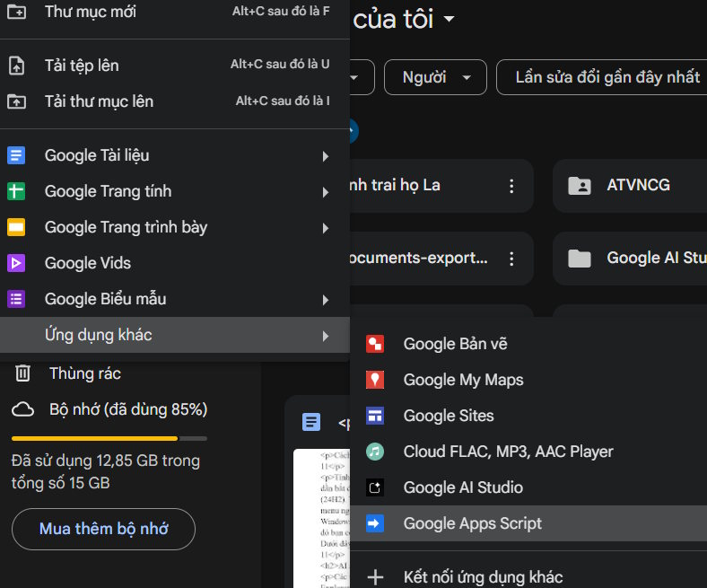Click the red Google Bản vẽ icon
The image size is (707, 588).
[x=375, y=344]
